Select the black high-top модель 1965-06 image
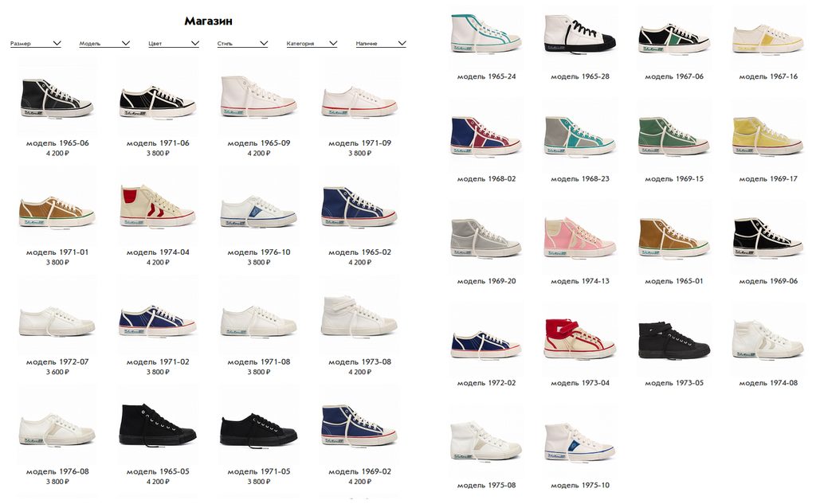This screenshot has width=816, height=504. pos(57,97)
